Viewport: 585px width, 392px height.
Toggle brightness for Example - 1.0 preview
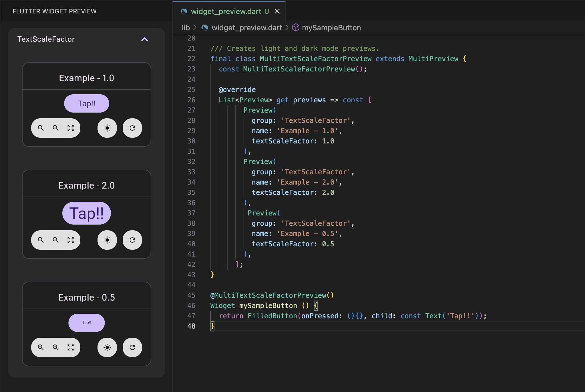pyautogui.click(x=107, y=128)
